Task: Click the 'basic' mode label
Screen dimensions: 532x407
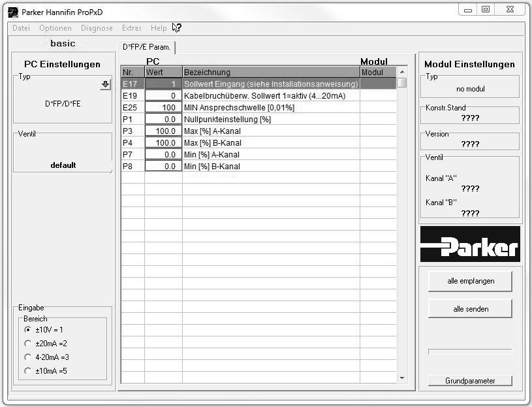Action: pos(63,44)
